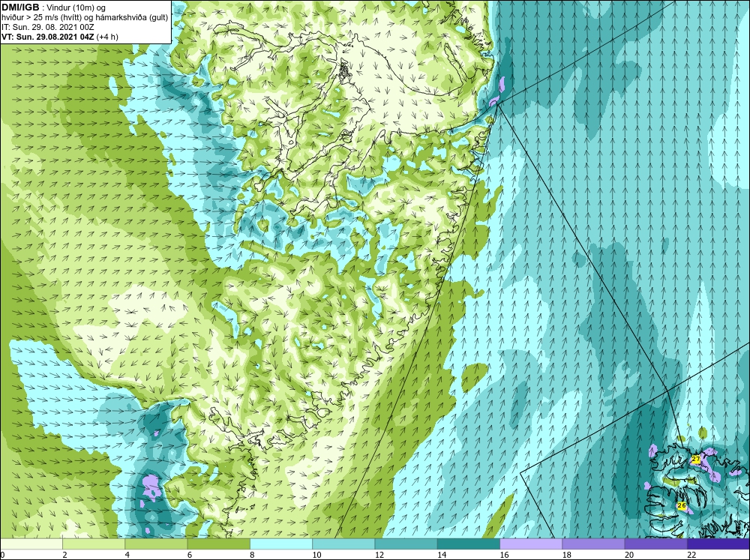Click the scale label '22'
The width and height of the screenshot is (750, 560).
pyautogui.click(x=691, y=555)
